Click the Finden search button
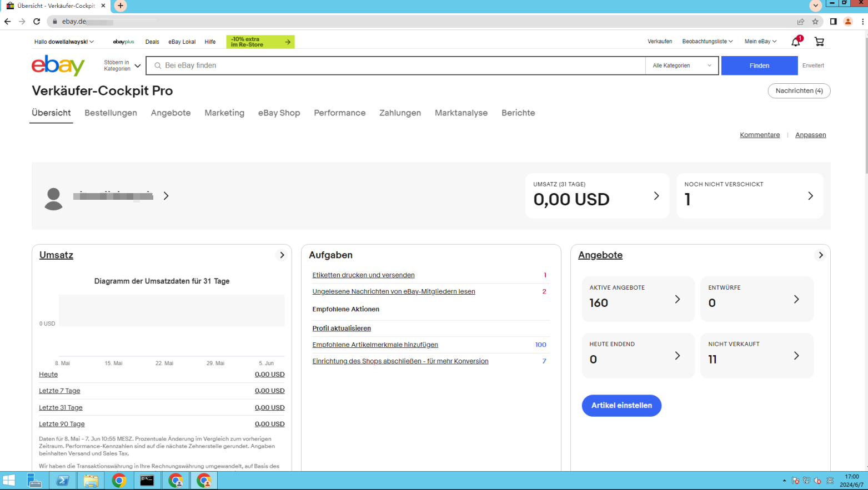The width and height of the screenshot is (868, 490). 759,65
